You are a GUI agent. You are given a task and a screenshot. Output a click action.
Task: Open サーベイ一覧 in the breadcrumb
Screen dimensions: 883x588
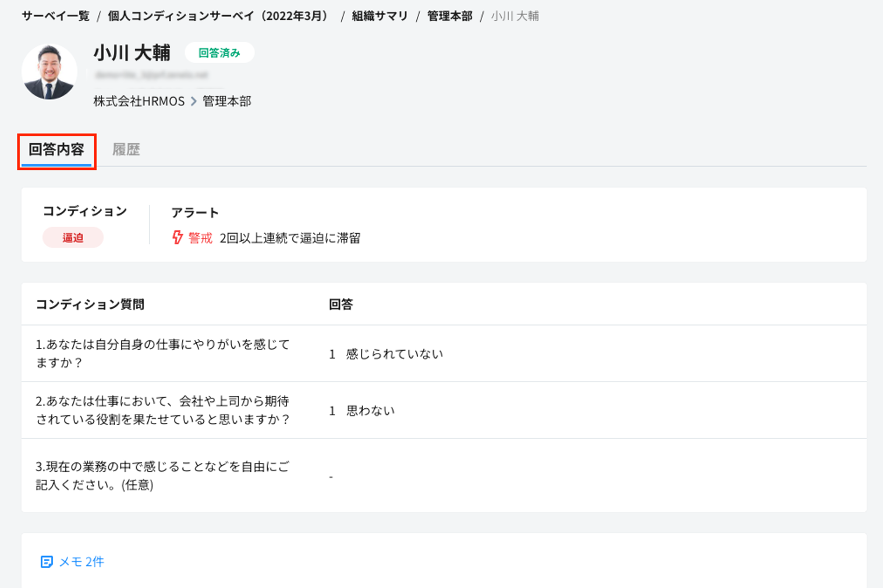point(56,16)
